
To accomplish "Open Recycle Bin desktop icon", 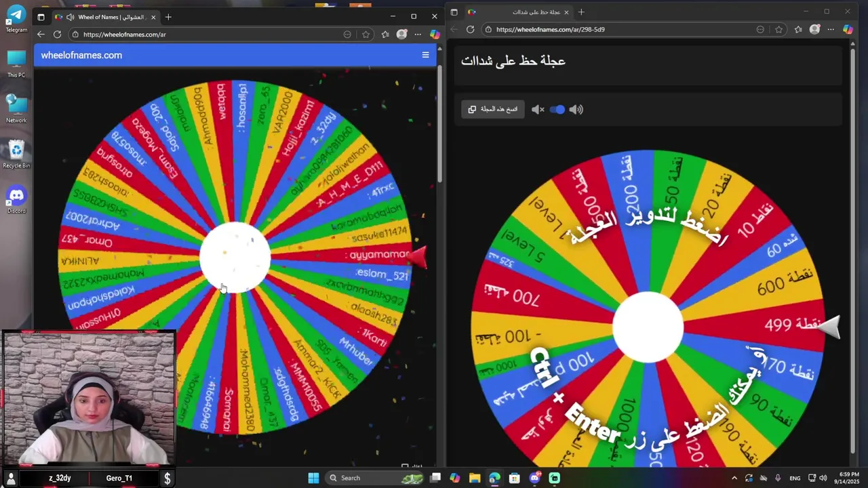I will pyautogui.click(x=16, y=155).
